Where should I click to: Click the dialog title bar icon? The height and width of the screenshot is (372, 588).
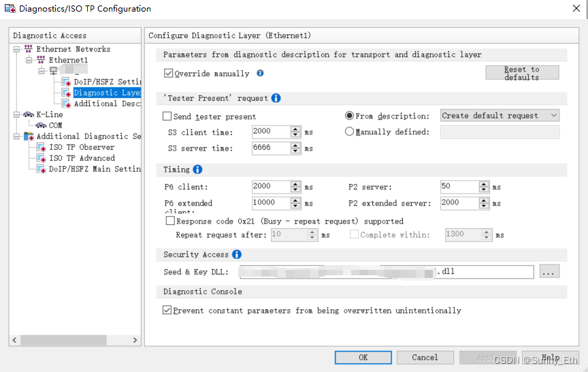[x=10, y=8]
